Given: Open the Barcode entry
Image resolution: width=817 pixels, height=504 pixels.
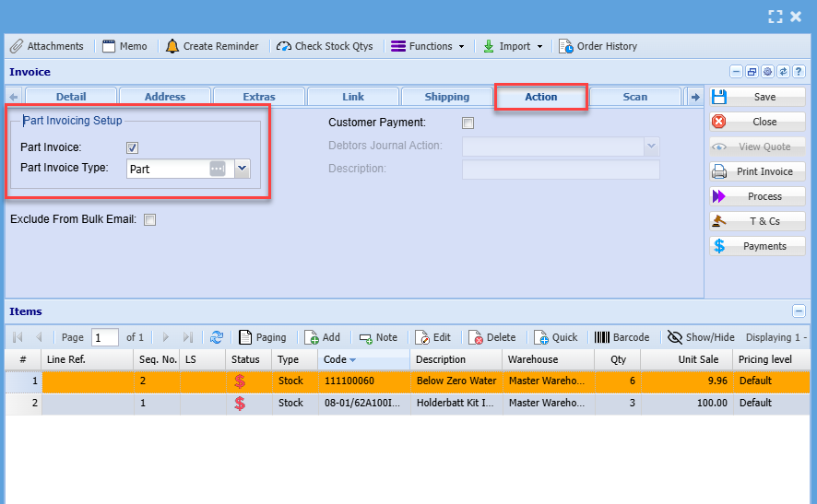Looking at the screenshot, I should (x=622, y=337).
